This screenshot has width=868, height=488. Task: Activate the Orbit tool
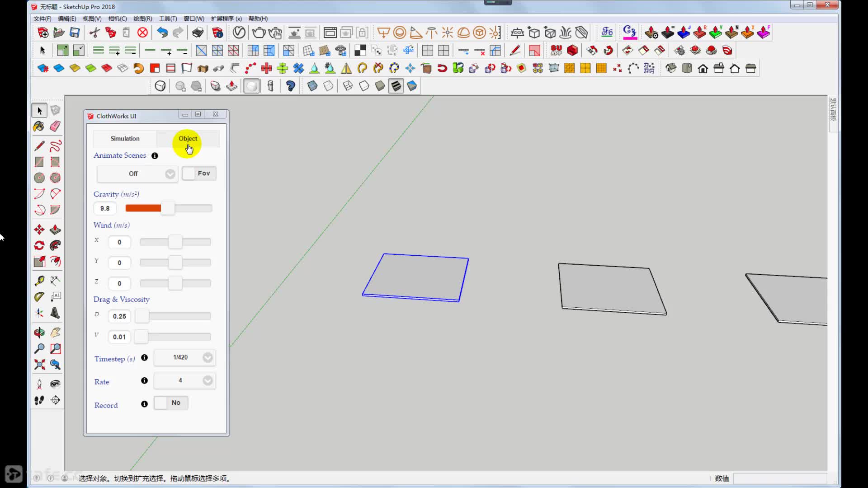pyautogui.click(x=39, y=333)
